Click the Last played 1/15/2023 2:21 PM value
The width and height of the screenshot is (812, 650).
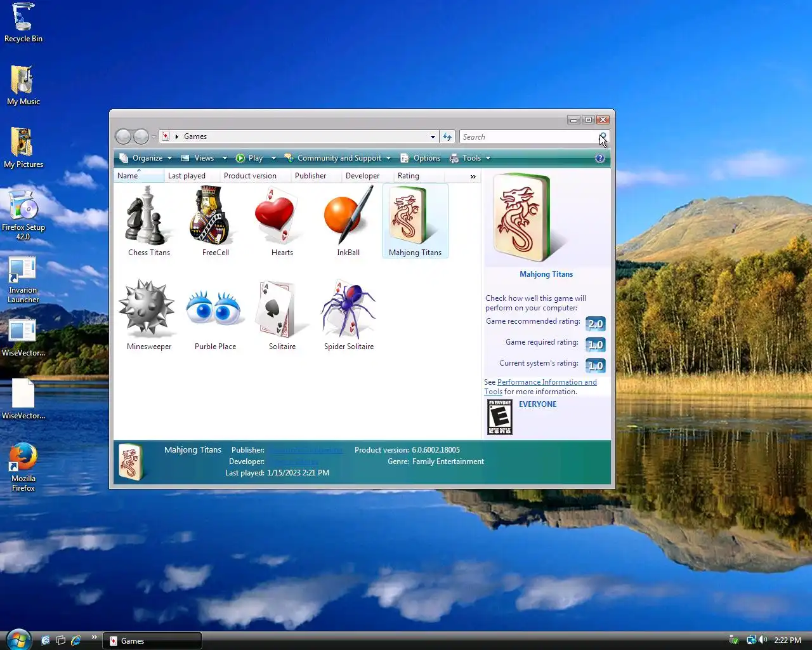298,473
